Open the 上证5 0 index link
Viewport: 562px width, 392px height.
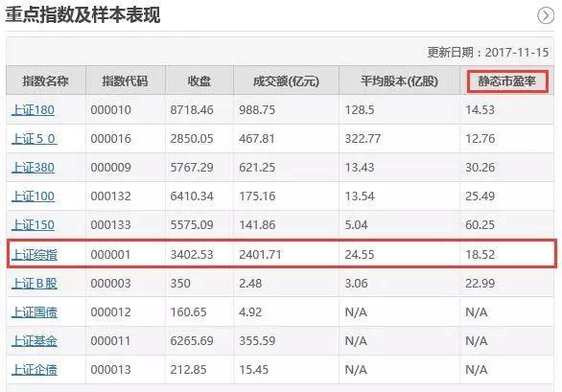click(35, 139)
